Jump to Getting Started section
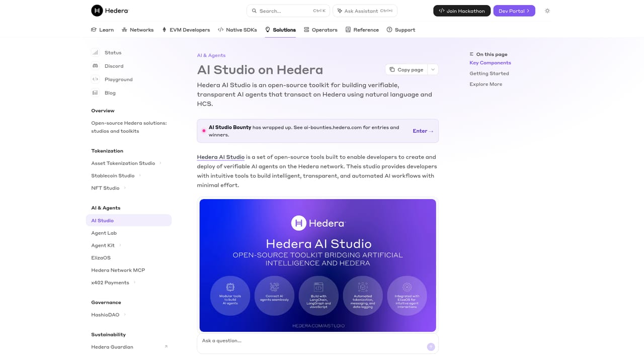The width and height of the screenshot is (644, 362). coord(489,73)
